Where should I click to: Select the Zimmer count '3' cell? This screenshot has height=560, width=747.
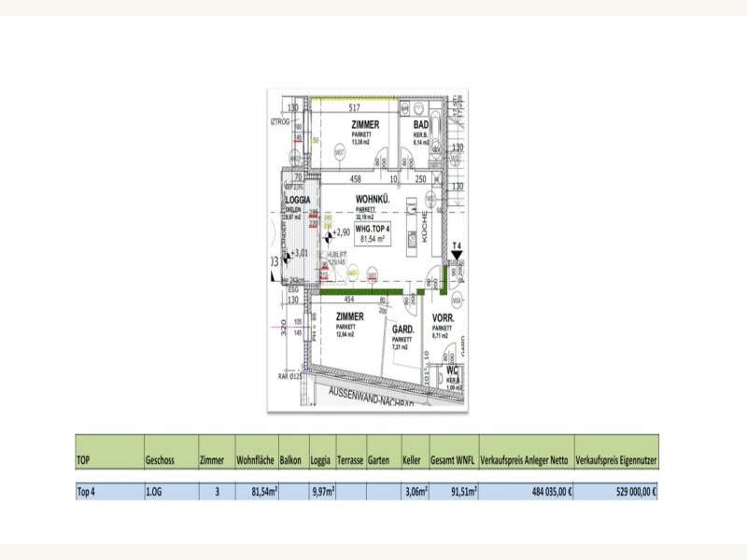tap(217, 492)
